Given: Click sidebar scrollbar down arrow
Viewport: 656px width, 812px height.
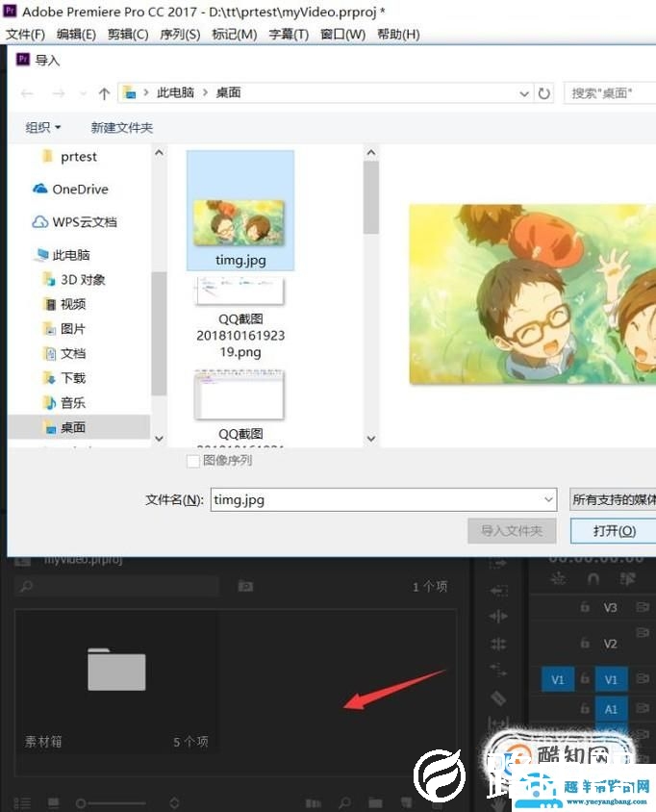Looking at the screenshot, I should click(x=159, y=439).
